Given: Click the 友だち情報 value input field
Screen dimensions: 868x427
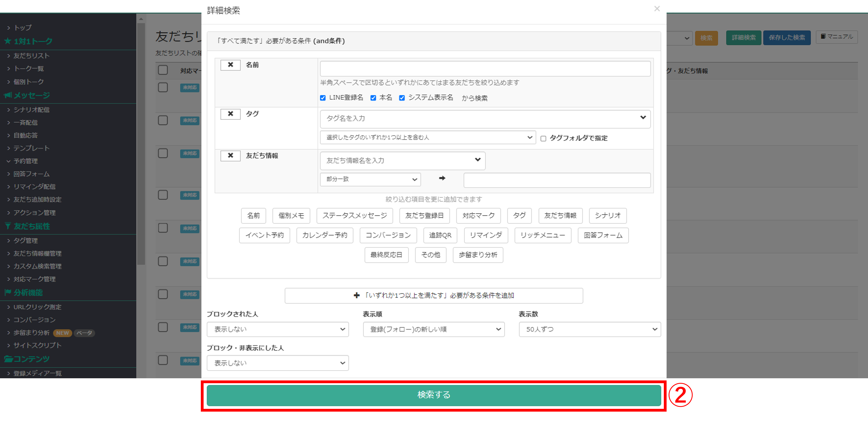Looking at the screenshot, I should click(557, 180).
